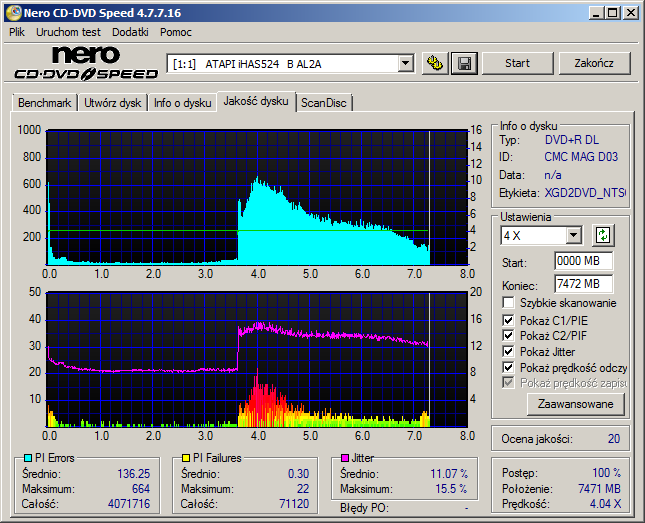
Task: Click the PI Errors graph area
Action: [x=257, y=198]
